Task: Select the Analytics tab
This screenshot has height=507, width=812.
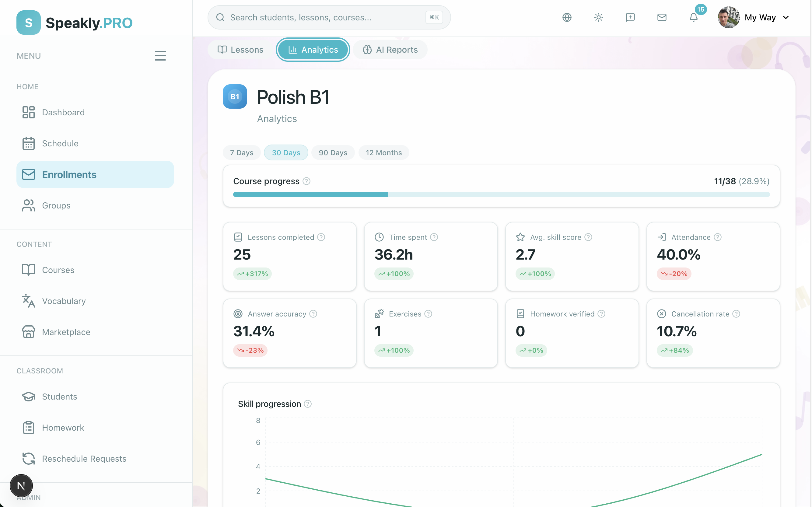Action: coord(313,50)
